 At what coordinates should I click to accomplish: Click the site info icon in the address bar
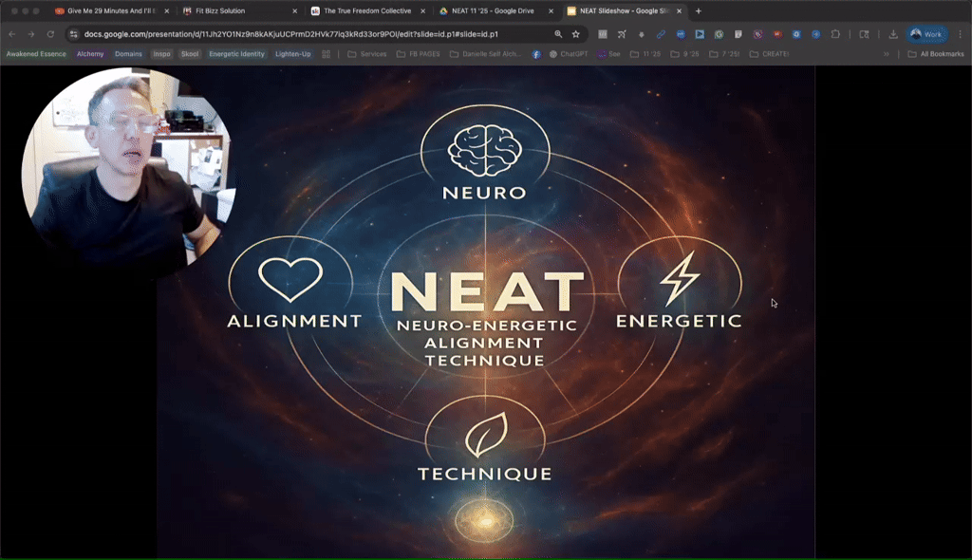tap(75, 34)
